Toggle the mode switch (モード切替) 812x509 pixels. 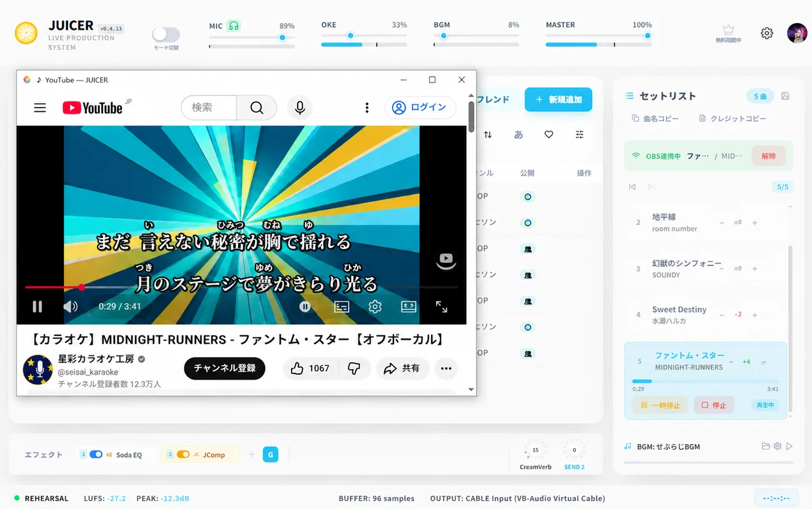166,34
